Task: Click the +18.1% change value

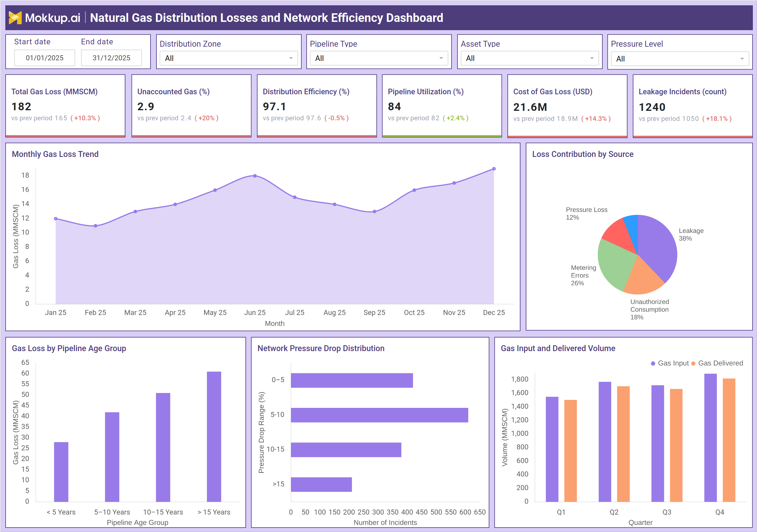Action: (717, 119)
